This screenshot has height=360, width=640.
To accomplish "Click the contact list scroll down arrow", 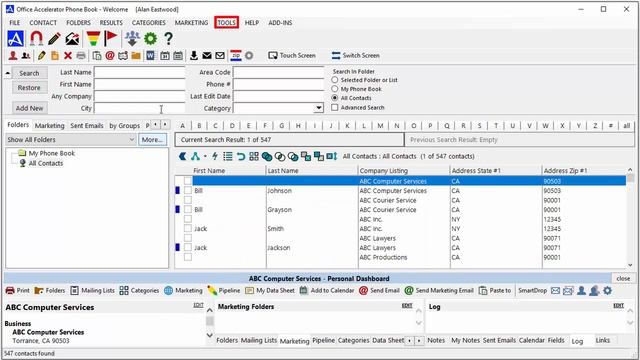I will coord(630,264).
